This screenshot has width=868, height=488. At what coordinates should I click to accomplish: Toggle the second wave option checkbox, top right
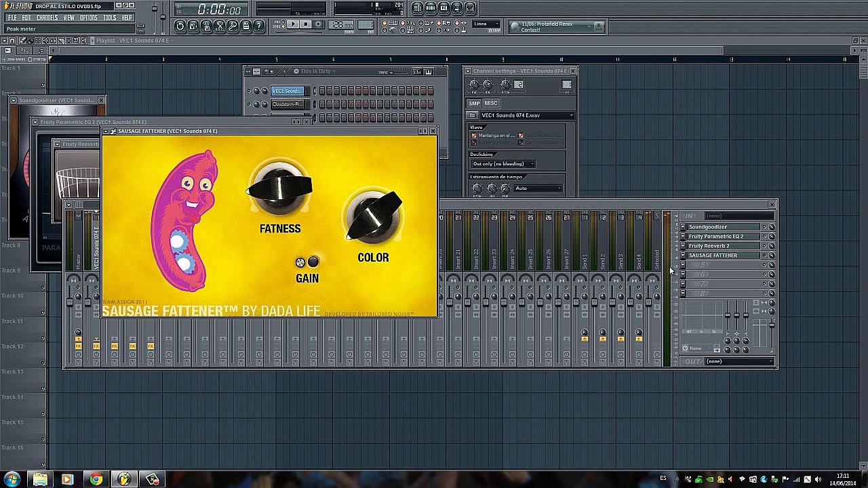(x=521, y=136)
